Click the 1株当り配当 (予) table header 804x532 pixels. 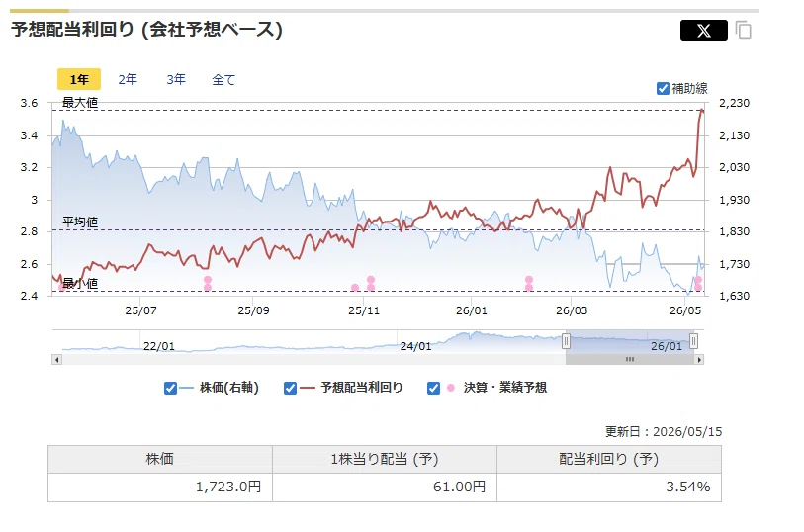tap(385, 459)
